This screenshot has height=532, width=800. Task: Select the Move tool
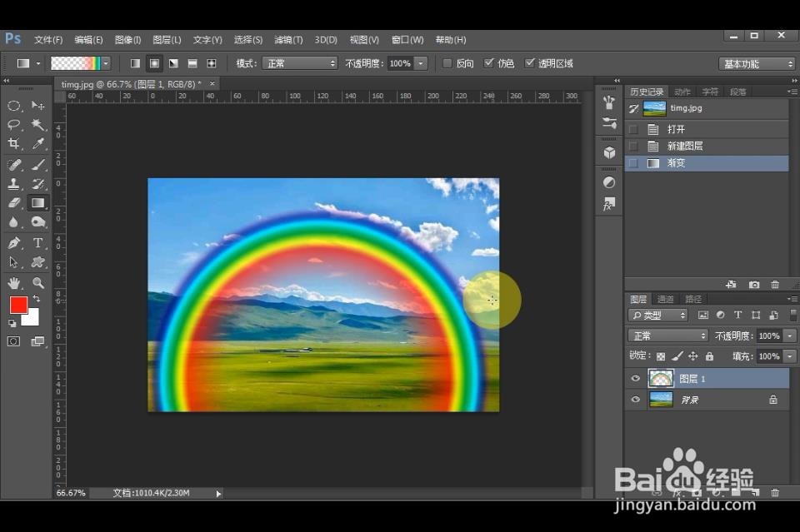pyautogui.click(x=37, y=106)
